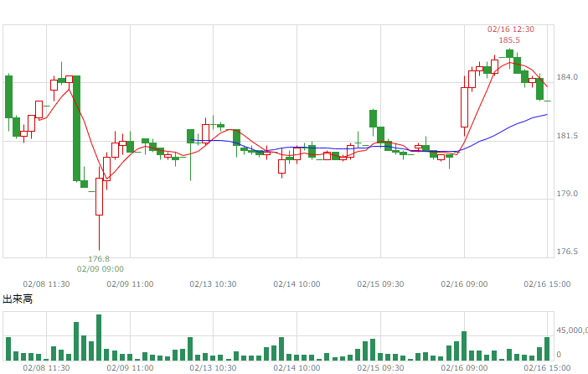Click 02/14 10:00 label under the price chart
The image size is (588, 374).
pyautogui.click(x=297, y=284)
